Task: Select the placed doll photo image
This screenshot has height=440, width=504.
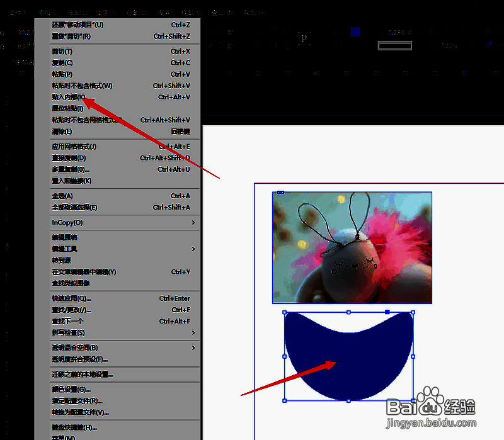Action: pos(352,247)
